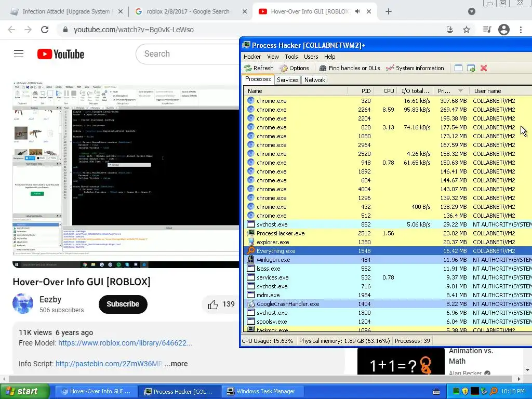Click the YouTube logo
532x399 pixels.
tap(61, 54)
